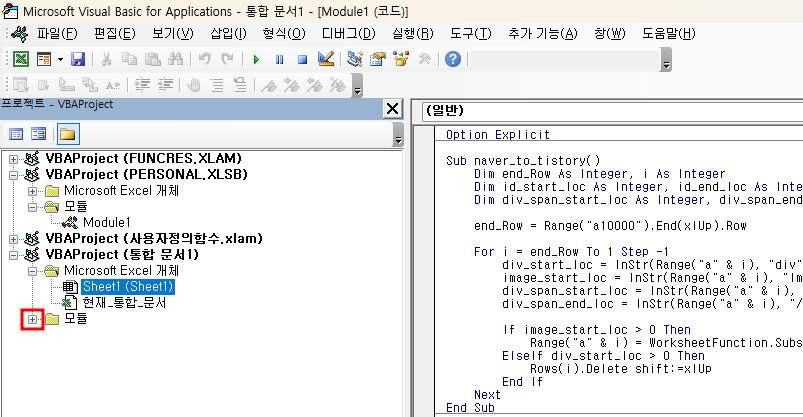Image resolution: width=803 pixels, height=417 pixels.
Task: Save the workbook with the floppy icon
Action: click(78, 59)
